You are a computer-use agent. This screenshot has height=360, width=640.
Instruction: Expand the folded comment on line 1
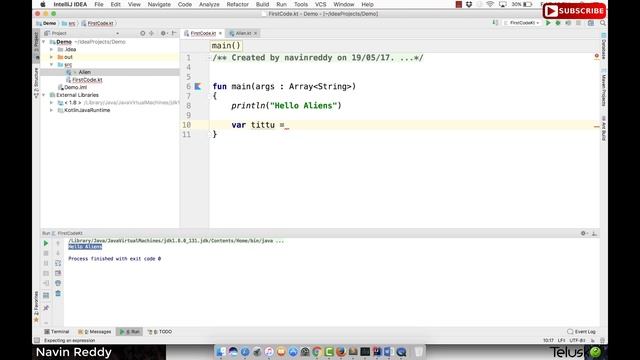tap(211, 58)
